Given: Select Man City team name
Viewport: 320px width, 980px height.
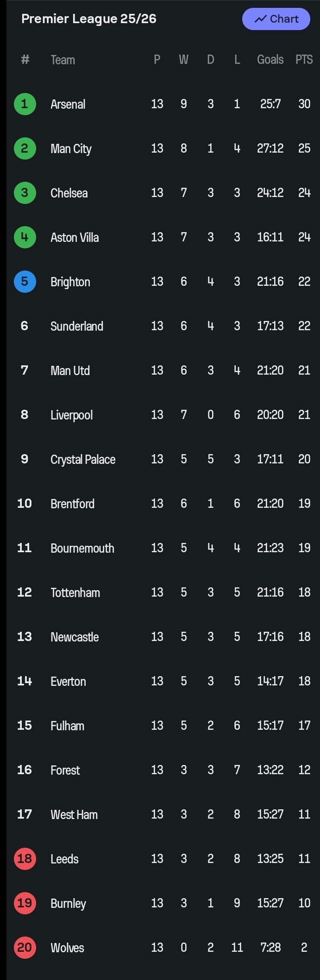Looking at the screenshot, I should (x=71, y=148).
